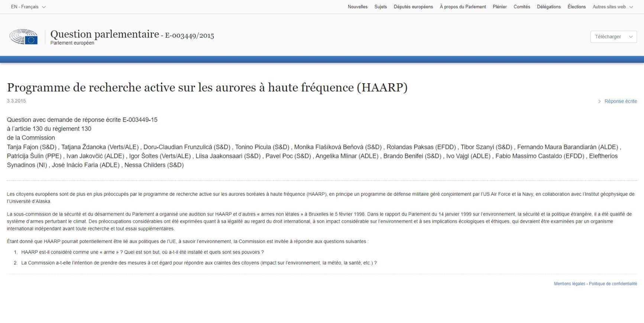Open Mentions légales link
644x323 pixels.
[569, 284]
